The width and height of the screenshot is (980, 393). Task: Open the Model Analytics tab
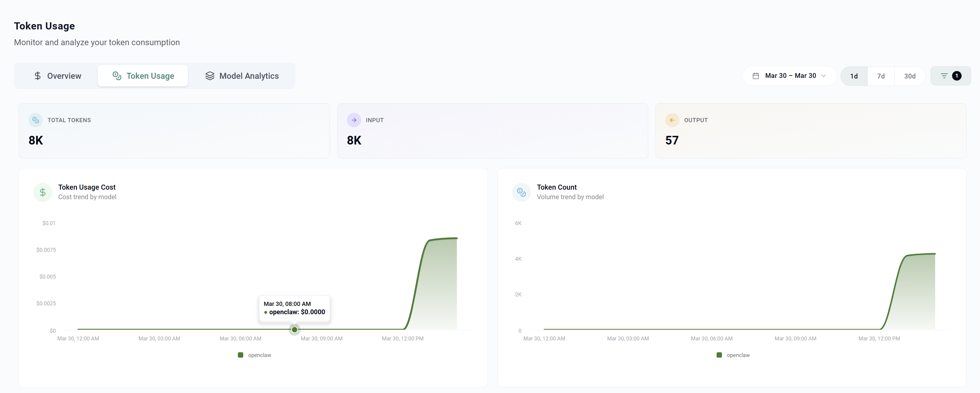[242, 76]
